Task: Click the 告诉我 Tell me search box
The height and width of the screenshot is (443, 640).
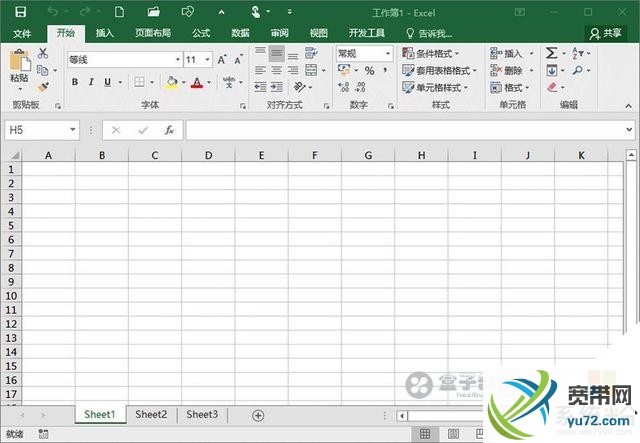Action: click(429, 33)
